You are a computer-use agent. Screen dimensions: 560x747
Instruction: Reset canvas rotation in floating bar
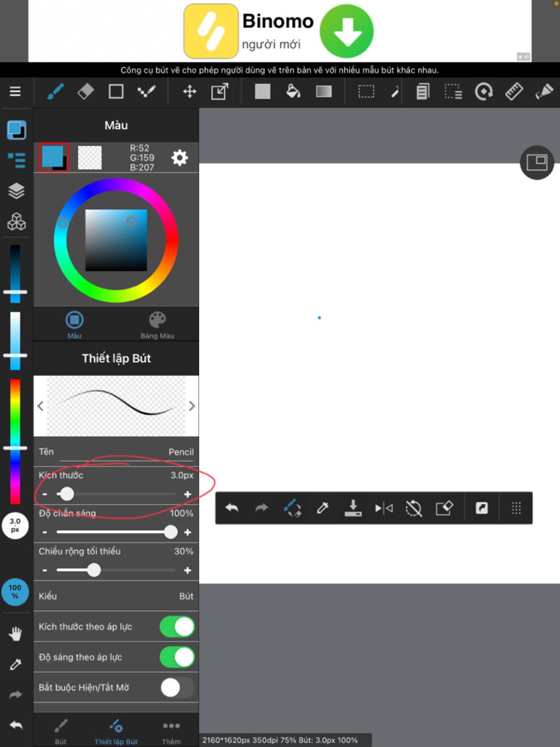click(414, 508)
